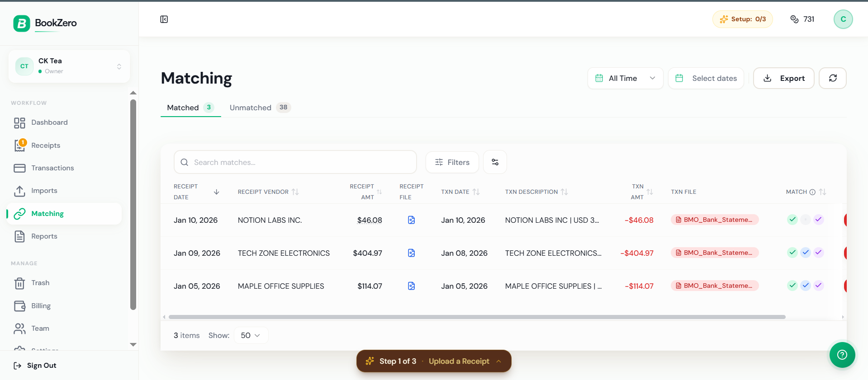Viewport: 868px width, 380px height.
Task: Click the -$404.97 transaction amount
Action: coord(636,253)
